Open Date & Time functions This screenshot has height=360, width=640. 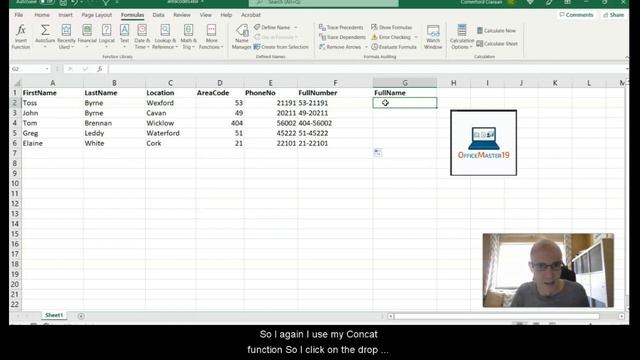[x=142, y=37]
